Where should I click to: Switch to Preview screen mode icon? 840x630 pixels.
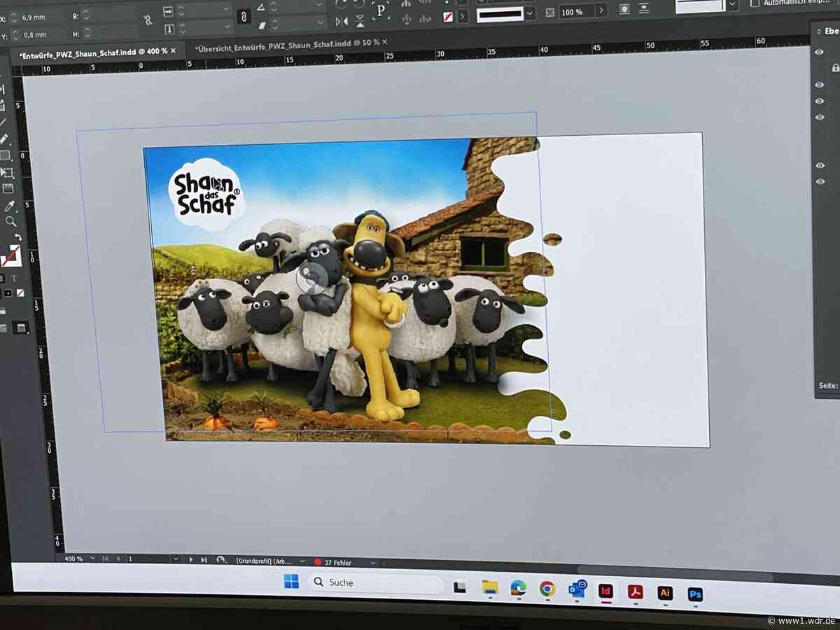(20, 327)
